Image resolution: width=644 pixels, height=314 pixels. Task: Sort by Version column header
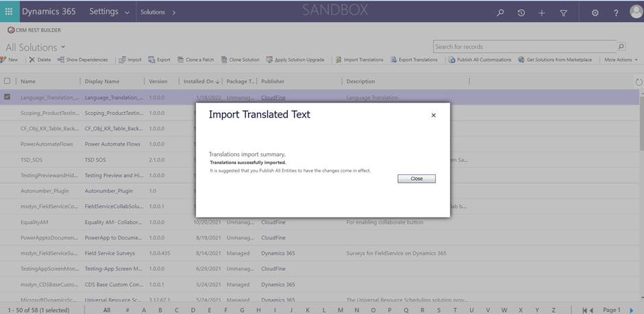pyautogui.click(x=158, y=81)
